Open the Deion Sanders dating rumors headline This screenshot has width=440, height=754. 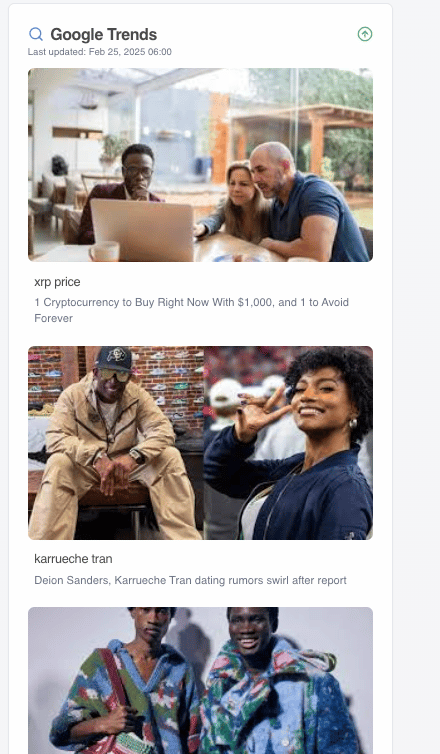190,580
